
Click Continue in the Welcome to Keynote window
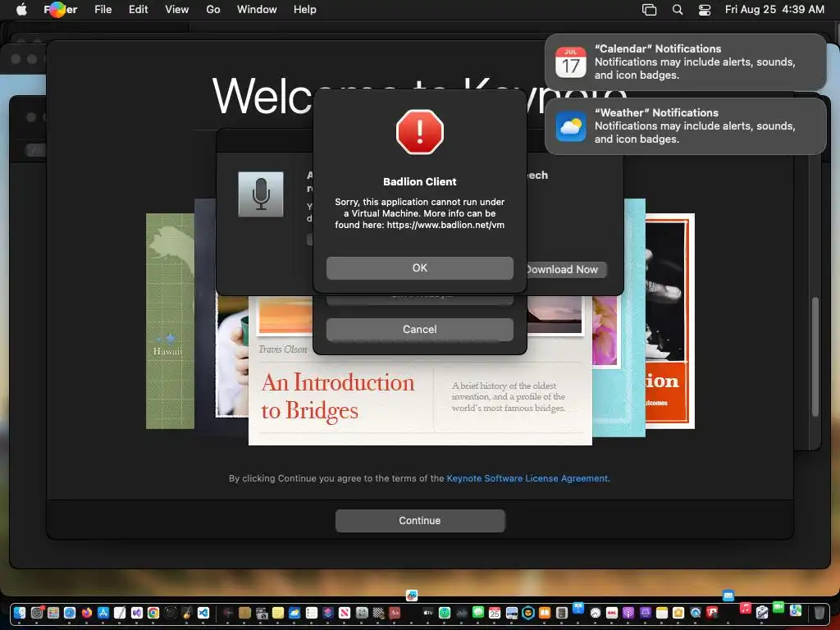click(x=419, y=521)
